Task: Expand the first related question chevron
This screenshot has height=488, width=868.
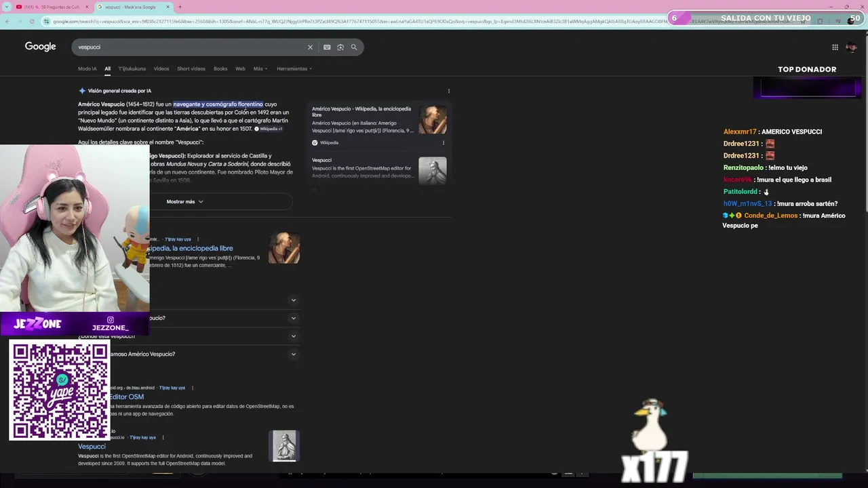Action: coord(294,300)
